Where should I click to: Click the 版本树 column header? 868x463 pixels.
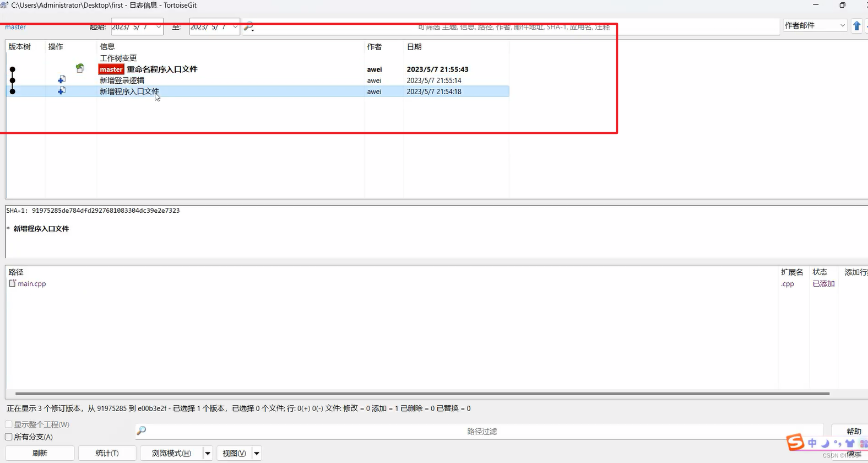click(x=20, y=47)
